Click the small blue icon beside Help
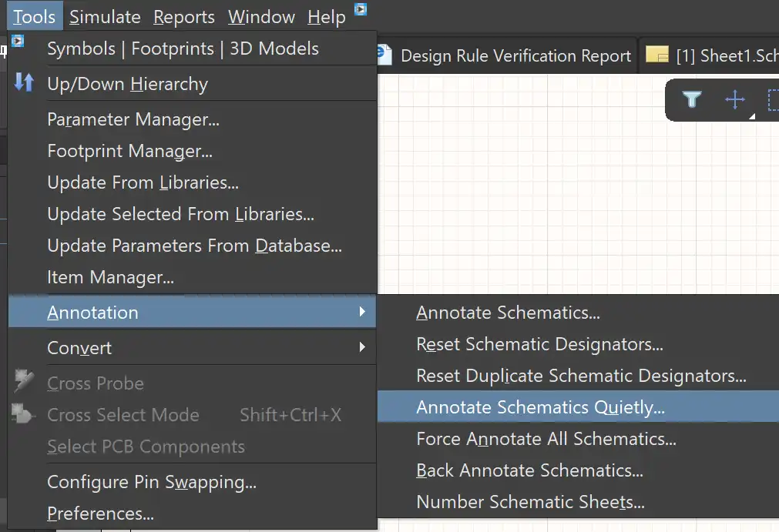This screenshot has width=779, height=532. [x=361, y=10]
